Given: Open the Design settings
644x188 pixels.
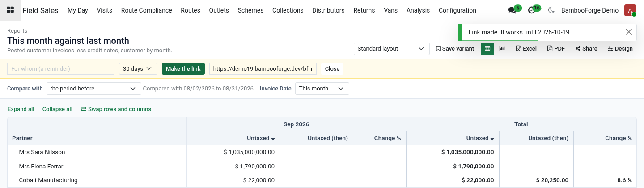Looking at the screenshot, I should pyautogui.click(x=620, y=49).
